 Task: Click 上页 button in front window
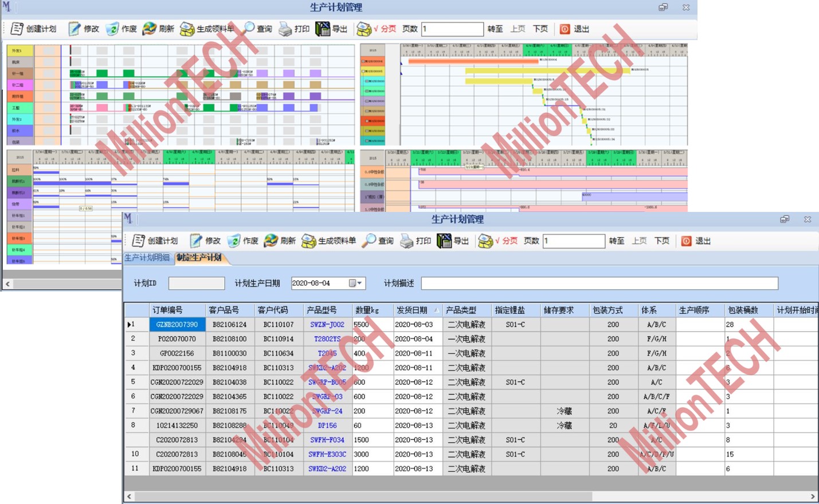point(640,241)
